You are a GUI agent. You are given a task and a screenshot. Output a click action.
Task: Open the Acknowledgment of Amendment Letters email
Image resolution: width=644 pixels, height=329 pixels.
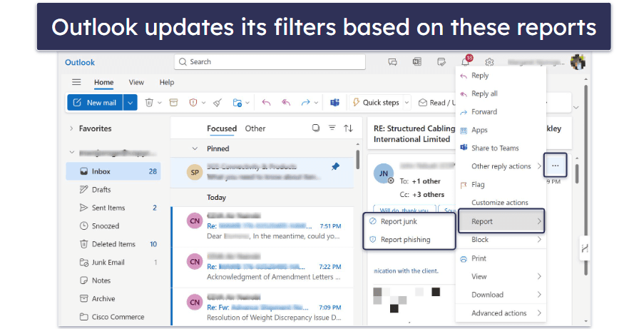[x=263, y=267]
